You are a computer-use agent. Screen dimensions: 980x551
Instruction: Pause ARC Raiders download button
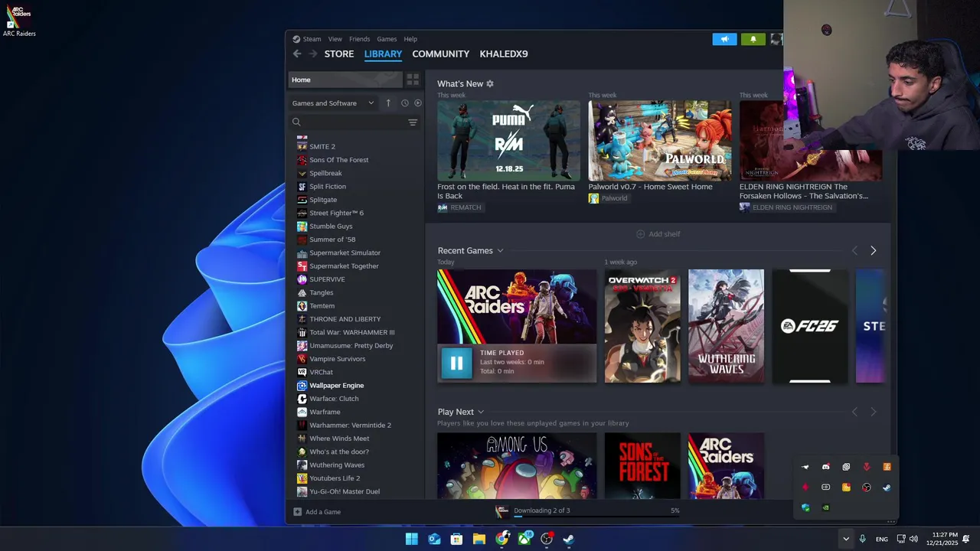click(x=456, y=364)
